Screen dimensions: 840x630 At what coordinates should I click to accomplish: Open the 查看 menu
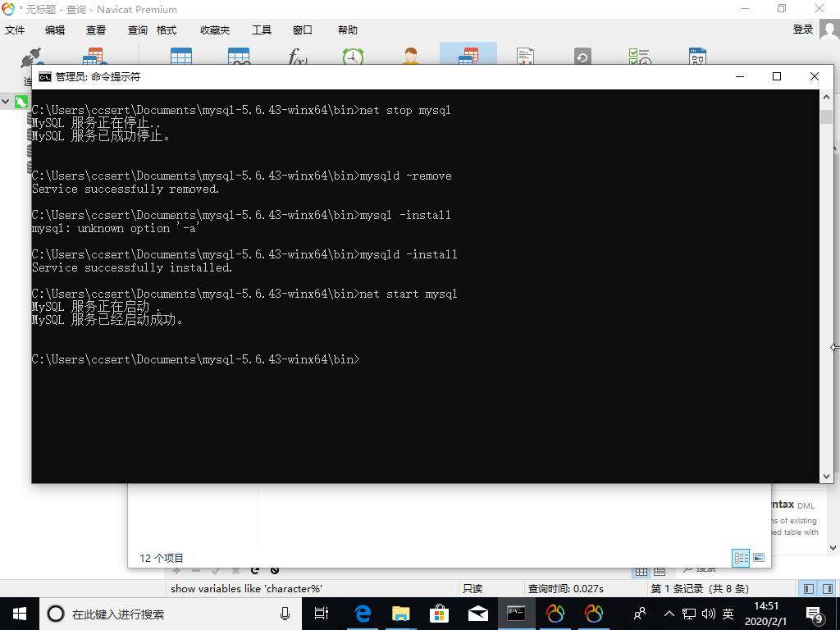[x=96, y=30]
